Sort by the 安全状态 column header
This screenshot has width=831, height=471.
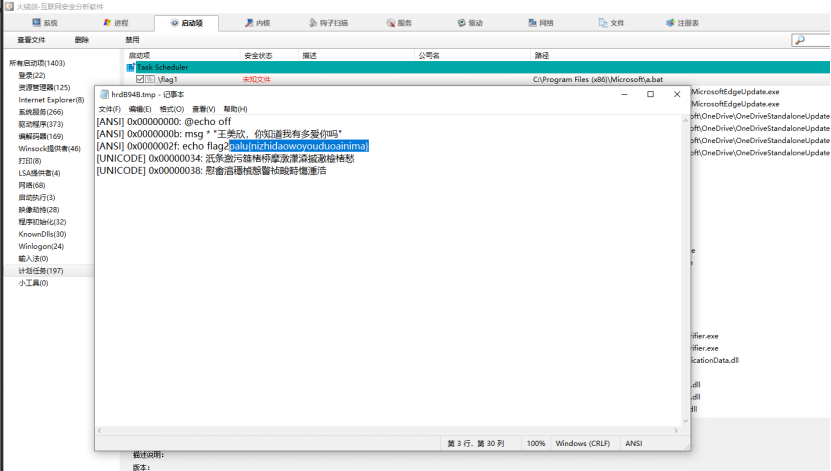coord(269,55)
